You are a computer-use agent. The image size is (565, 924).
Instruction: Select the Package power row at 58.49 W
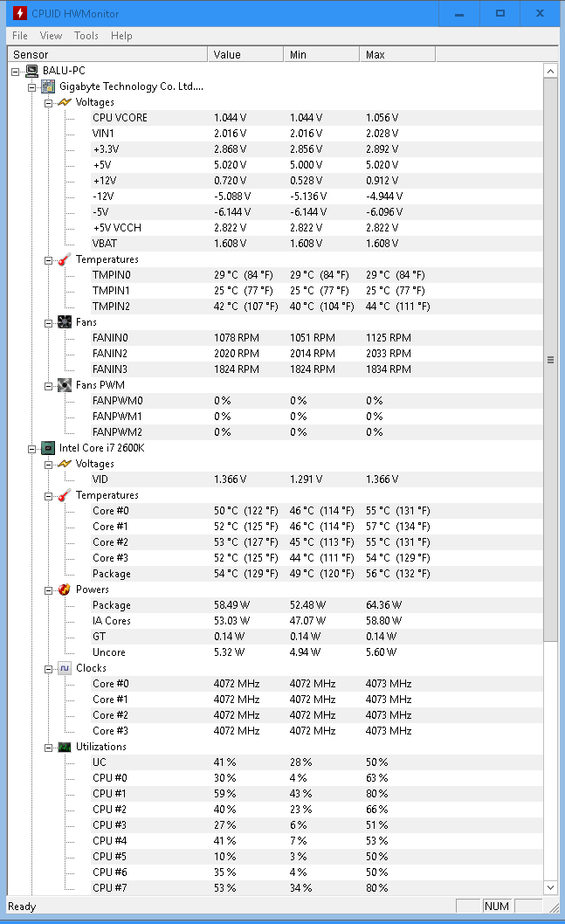point(316,605)
